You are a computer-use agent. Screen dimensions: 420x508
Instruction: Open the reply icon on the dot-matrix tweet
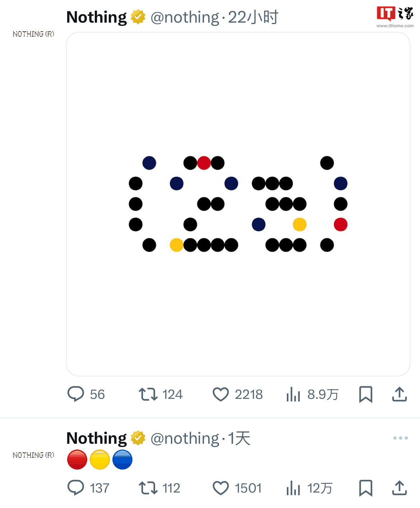click(x=76, y=394)
